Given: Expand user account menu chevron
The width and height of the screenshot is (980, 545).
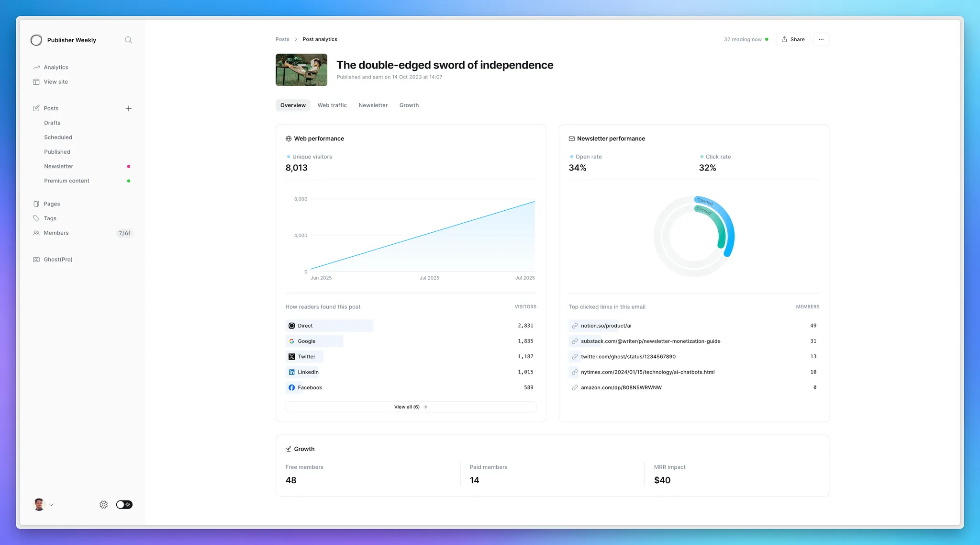Looking at the screenshot, I should pos(51,505).
